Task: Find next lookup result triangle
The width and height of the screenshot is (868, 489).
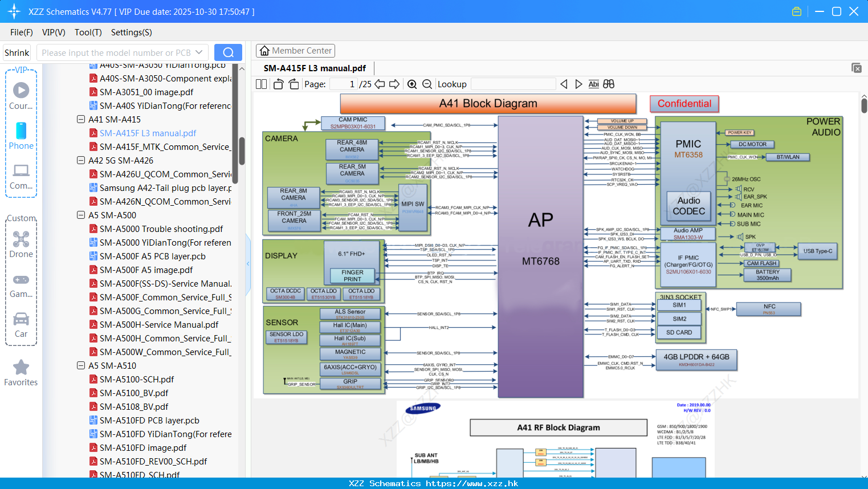Action: (578, 84)
